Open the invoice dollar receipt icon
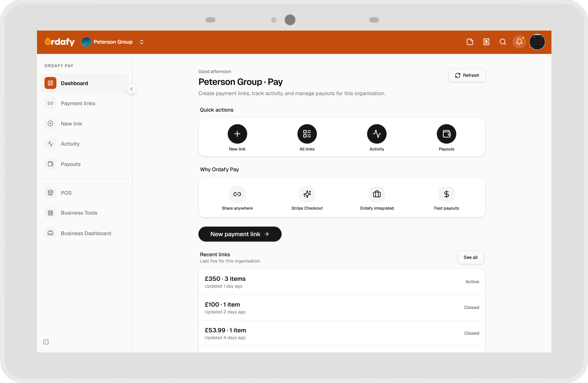Screen dimensions: 588x383 click(486, 42)
